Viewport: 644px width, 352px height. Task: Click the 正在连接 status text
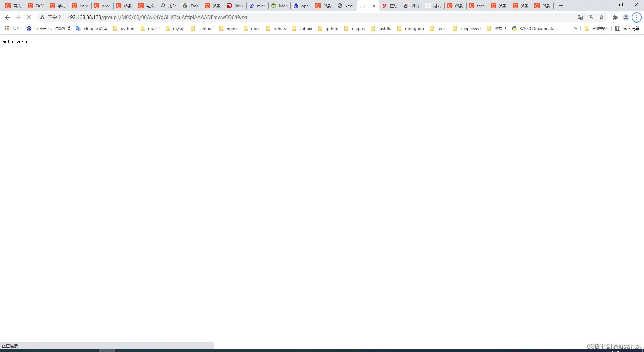click(11, 346)
